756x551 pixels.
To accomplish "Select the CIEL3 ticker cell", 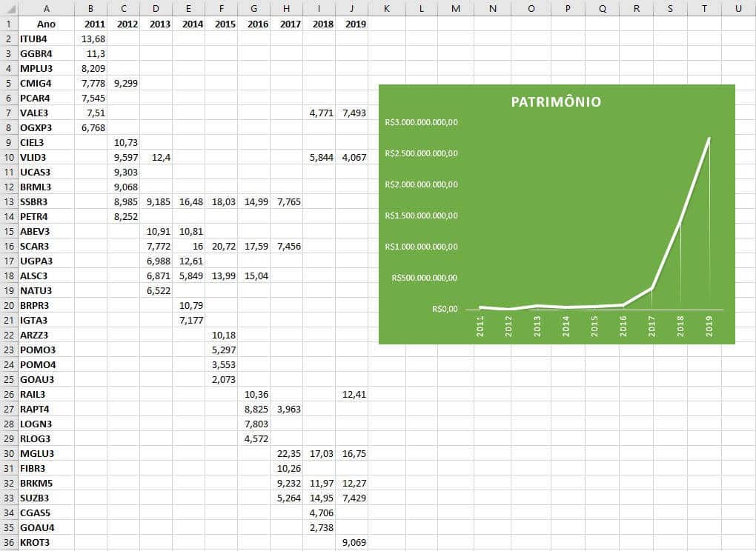I will (46, 143).
